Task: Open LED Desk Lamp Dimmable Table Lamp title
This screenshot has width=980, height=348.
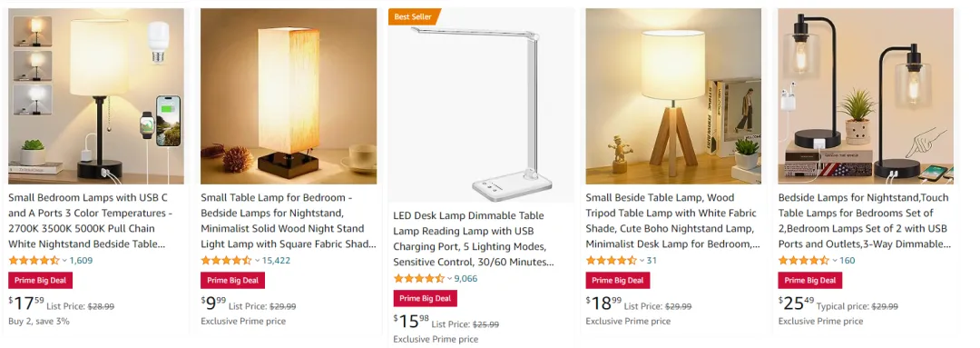Action: click(475, 238)
